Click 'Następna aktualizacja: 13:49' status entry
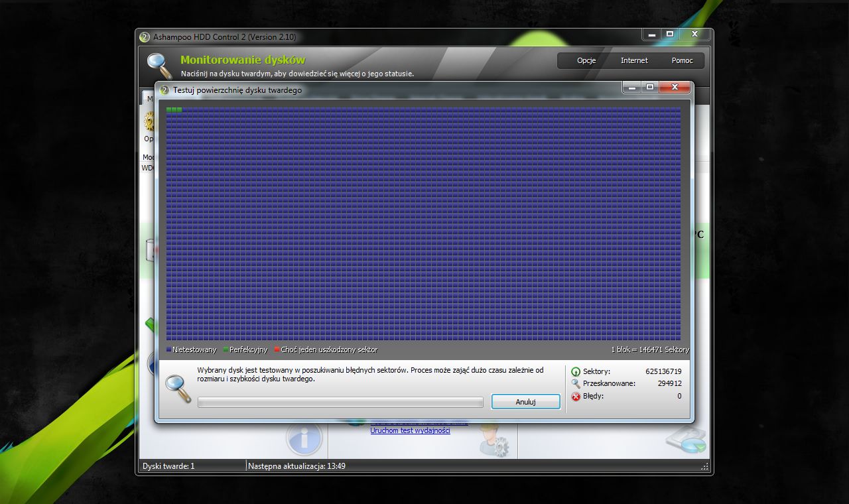The image size is (849, 504). [296, 466]
